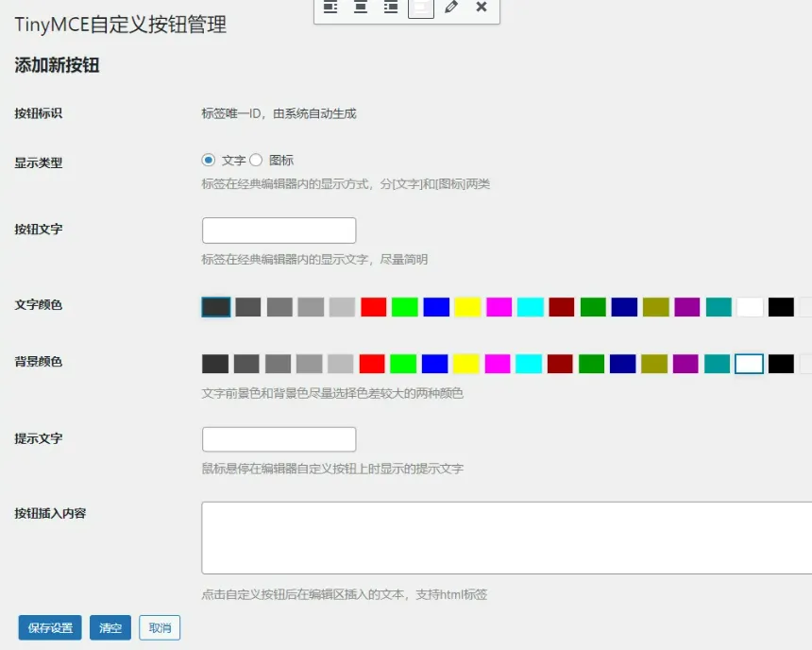Click the selected no-alignment icon in floating toolbar

(421, 8)
